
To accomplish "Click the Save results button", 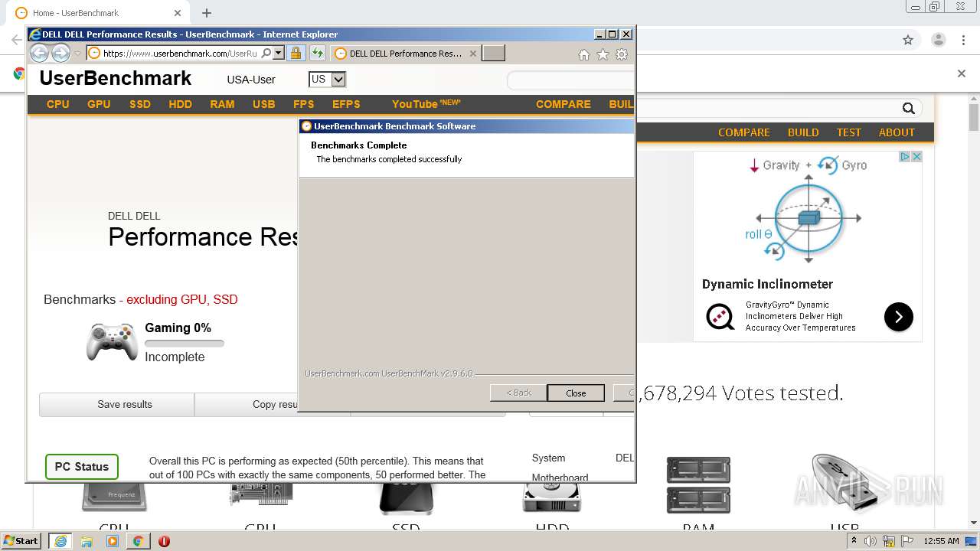I will click(x=116, y=405).
